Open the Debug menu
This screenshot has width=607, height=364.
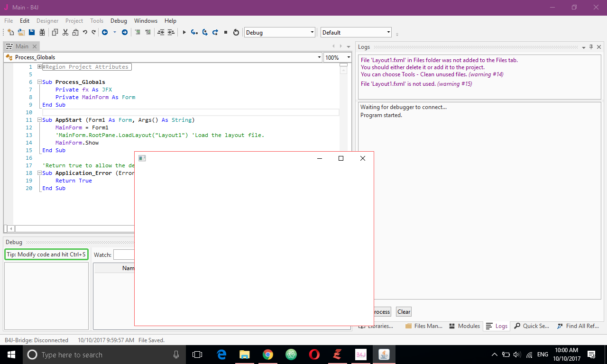(x=119, y=21)
